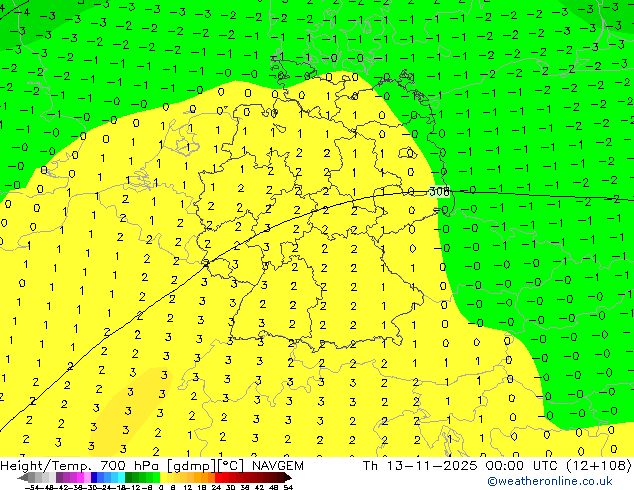Select the cyan legend swatch near -18
Screen dimensions: 634x490
[x=122, y=477]
